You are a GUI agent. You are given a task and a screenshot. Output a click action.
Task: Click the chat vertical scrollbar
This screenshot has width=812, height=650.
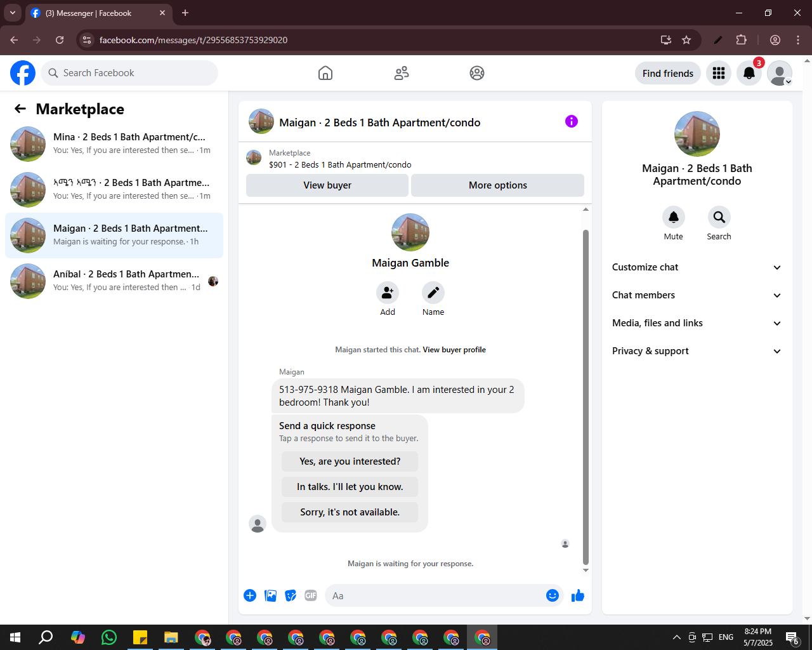(586, 397)
